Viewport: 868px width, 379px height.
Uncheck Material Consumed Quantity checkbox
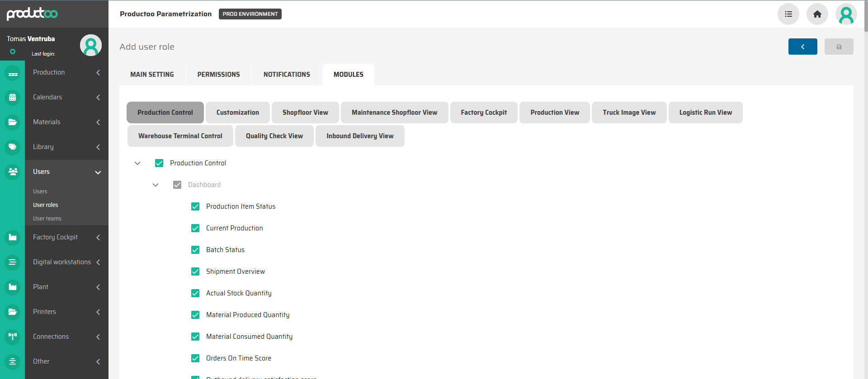(x=195, y=337)
